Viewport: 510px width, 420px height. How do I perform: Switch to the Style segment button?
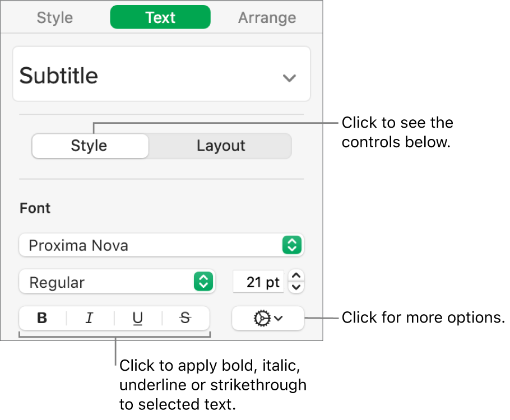coord(89,146)
